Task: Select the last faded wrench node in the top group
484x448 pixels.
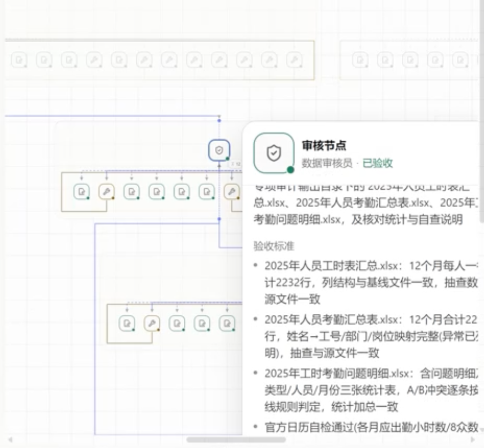Action: 294,60
